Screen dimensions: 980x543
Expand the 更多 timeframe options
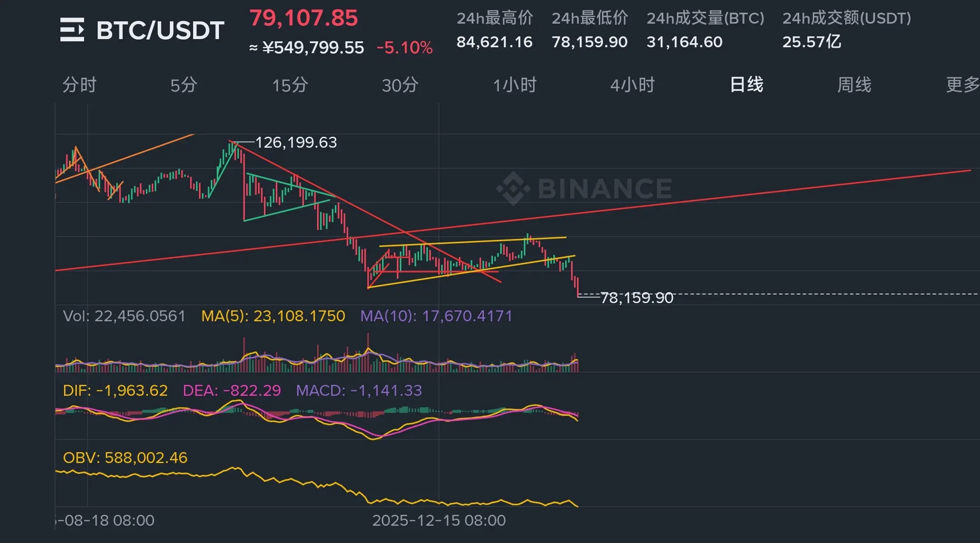[x=962, y=85]
